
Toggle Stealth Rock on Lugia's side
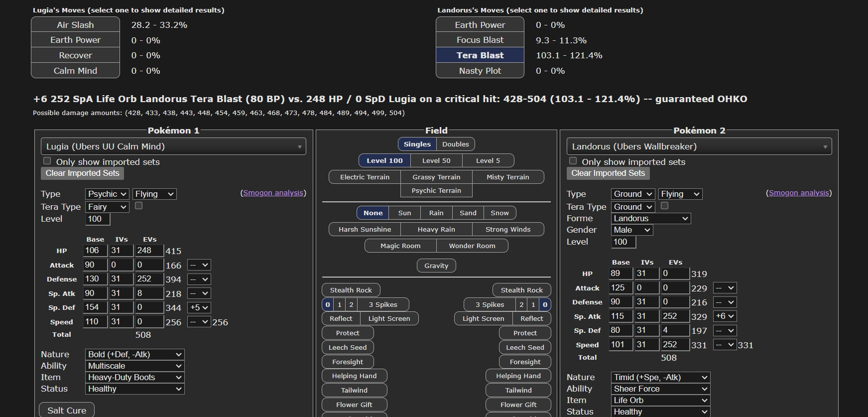pos(351,290)
